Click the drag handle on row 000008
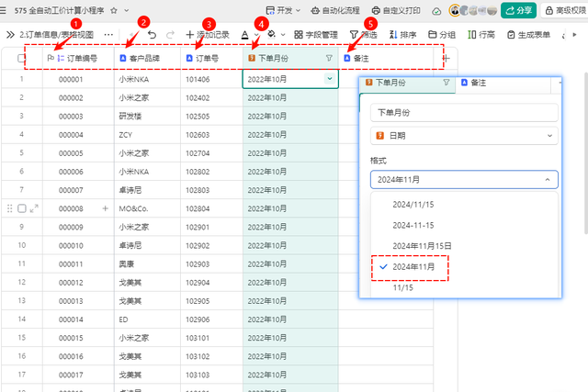 [x=10, y=208]
